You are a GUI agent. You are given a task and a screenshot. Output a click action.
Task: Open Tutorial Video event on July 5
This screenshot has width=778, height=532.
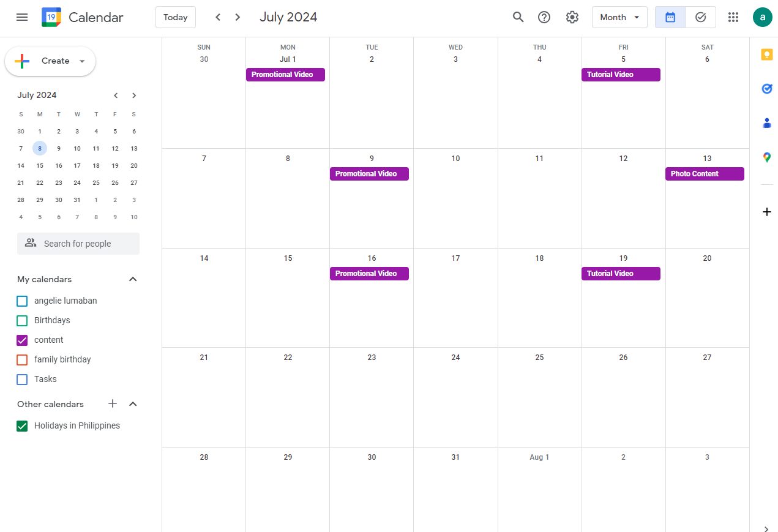621,75
